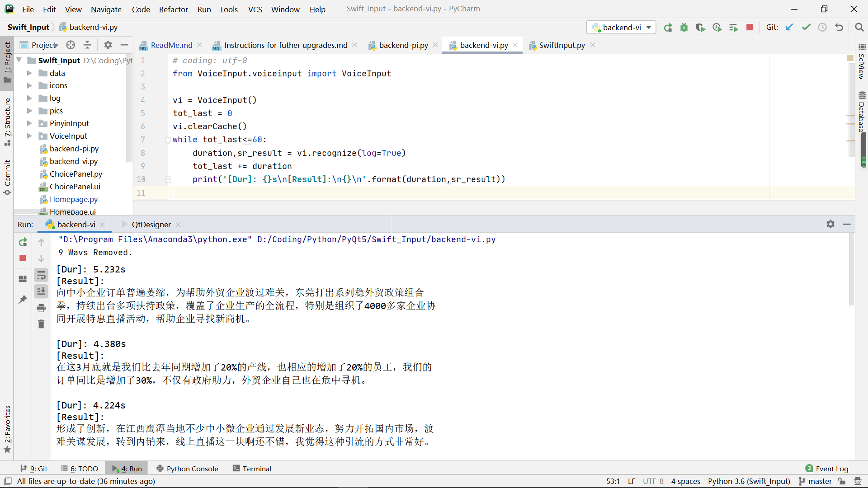The height and width of the screenshot is (488, 868).
Task: Click the Git update project arrow icon
Action: (789, 28)
